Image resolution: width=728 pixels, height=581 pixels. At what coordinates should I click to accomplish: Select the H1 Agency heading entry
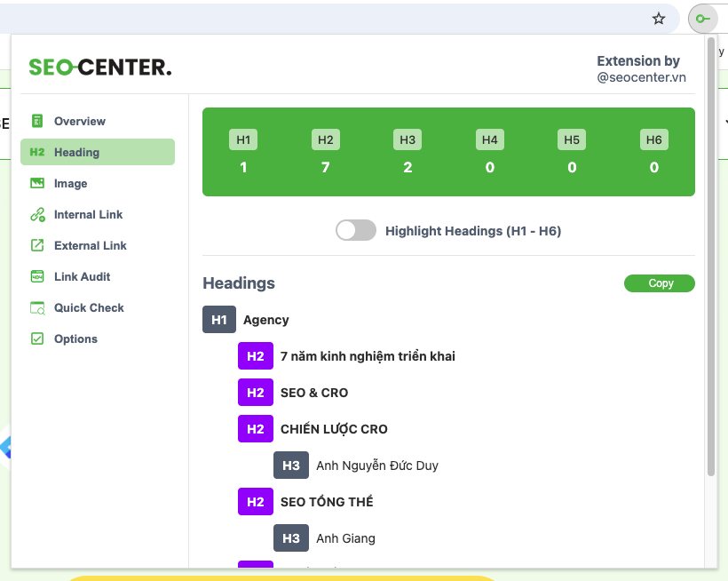point(265,320)
